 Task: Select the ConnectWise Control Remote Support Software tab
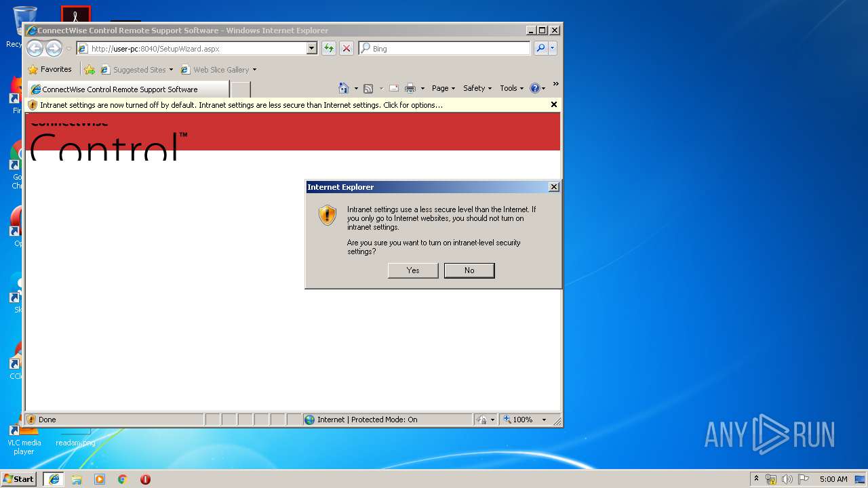click(x=128, y=89)
